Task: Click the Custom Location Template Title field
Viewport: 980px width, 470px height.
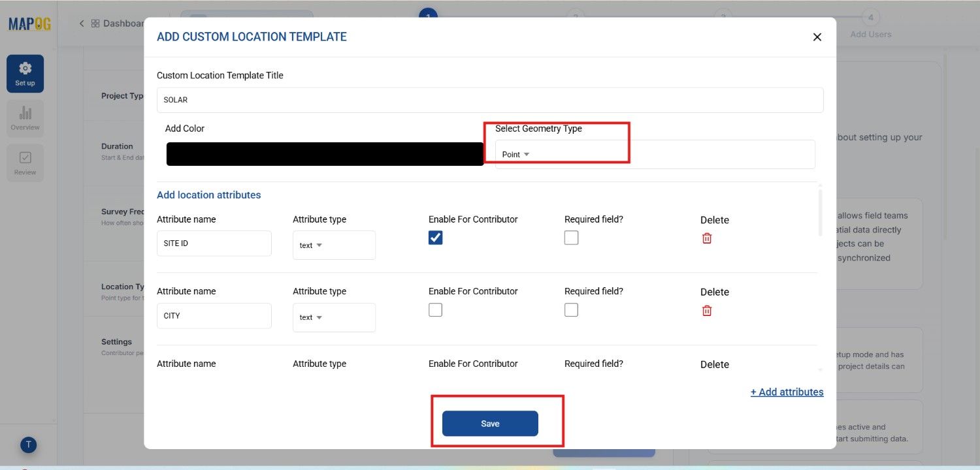Action: coord(489,100)
